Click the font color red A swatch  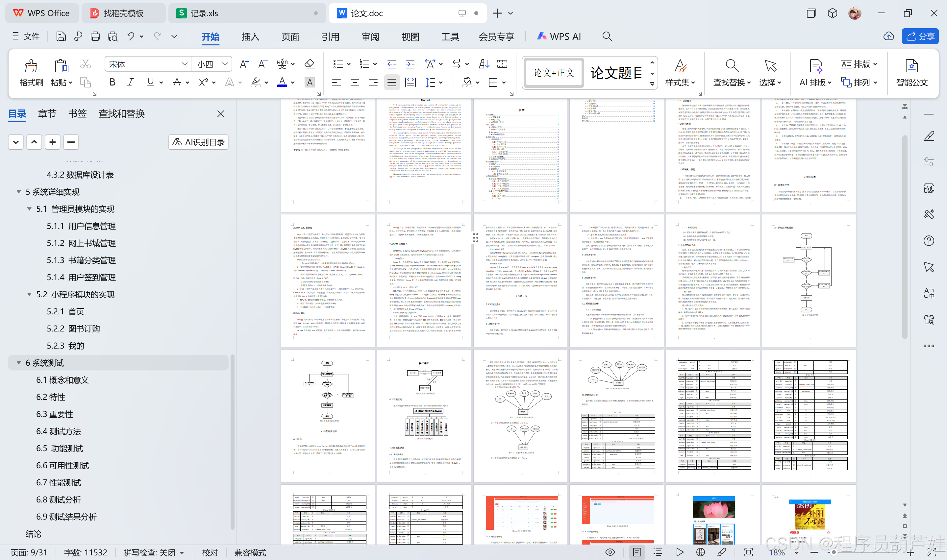pos(282,82)
